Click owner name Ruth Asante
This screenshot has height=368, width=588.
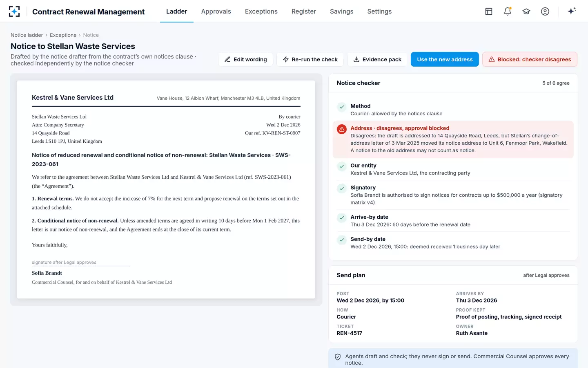click(472, 333)
